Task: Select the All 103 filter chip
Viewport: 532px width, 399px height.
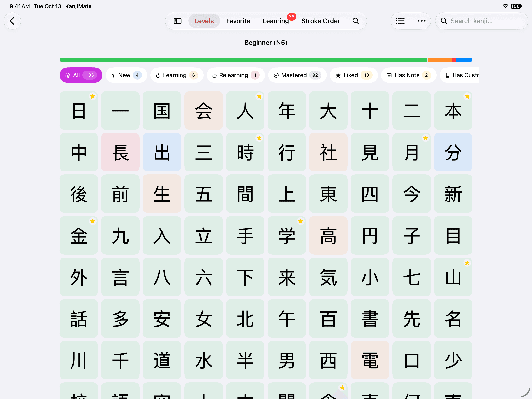Action: point(81,75)
